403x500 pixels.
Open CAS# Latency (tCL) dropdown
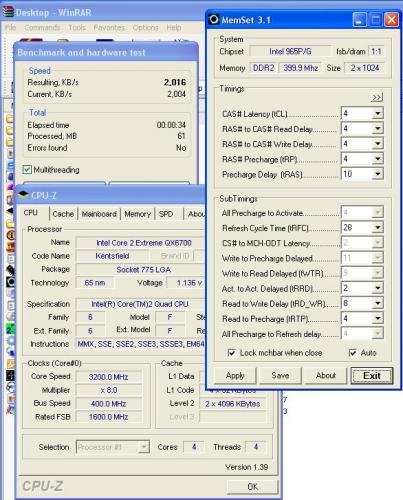click(377, 113)
